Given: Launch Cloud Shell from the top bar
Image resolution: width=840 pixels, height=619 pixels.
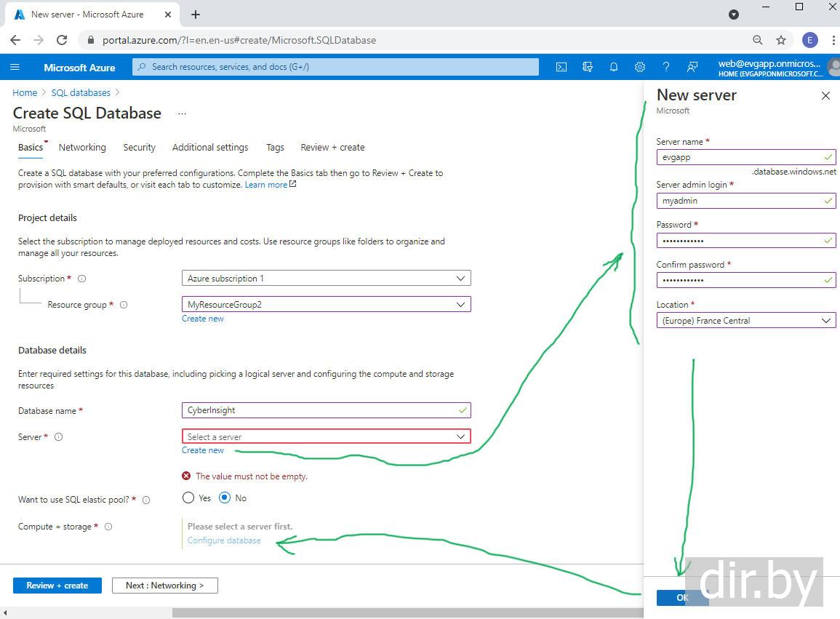Looking at the screenshot, I should coord(561,67).
